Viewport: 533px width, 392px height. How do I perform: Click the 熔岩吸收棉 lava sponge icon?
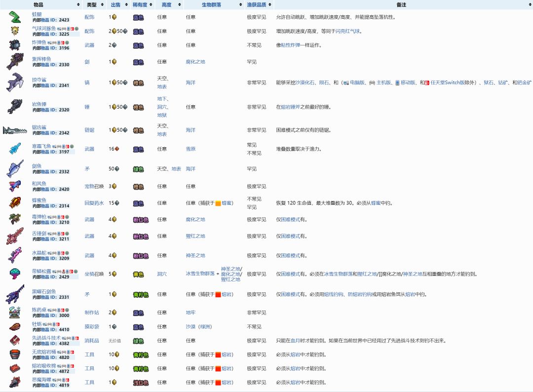[x=15, y=368]
